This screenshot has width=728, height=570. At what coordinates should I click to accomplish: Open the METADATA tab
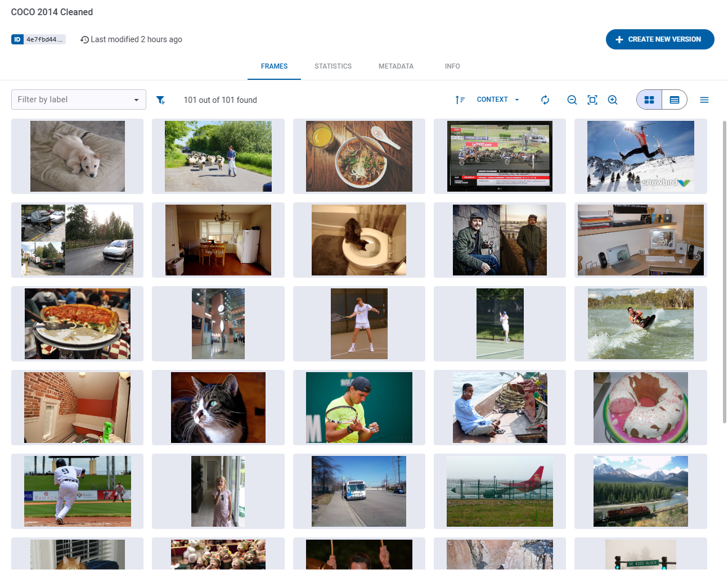(396, 66)
